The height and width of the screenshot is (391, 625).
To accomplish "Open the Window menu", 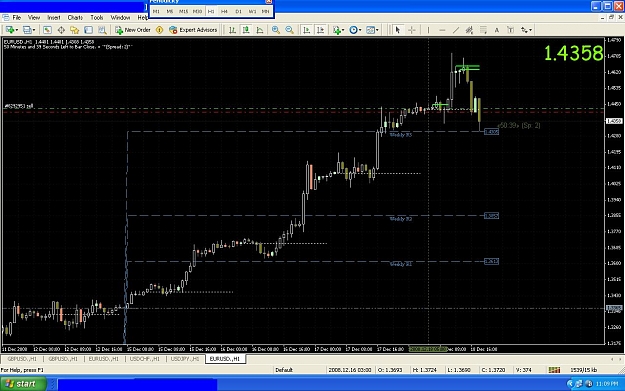I will click(x=120, y=18).
